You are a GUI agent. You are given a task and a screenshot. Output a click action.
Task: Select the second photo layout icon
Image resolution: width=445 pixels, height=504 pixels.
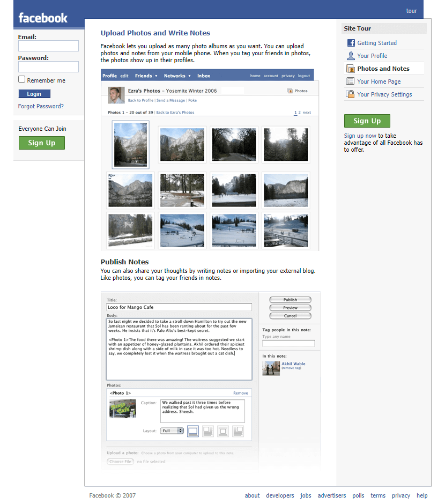pos(208,431)
